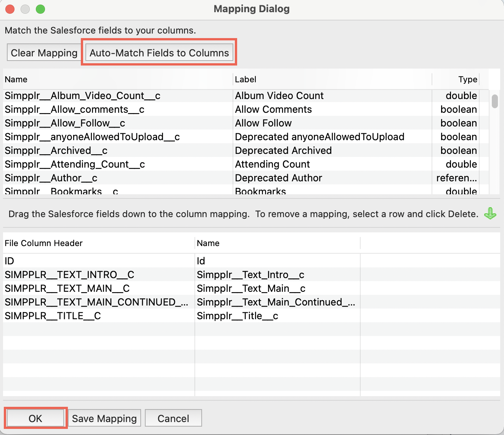This screenshot has height=435, width=504.
Task: Click the Save Mapping button
Action: point(104,418)
